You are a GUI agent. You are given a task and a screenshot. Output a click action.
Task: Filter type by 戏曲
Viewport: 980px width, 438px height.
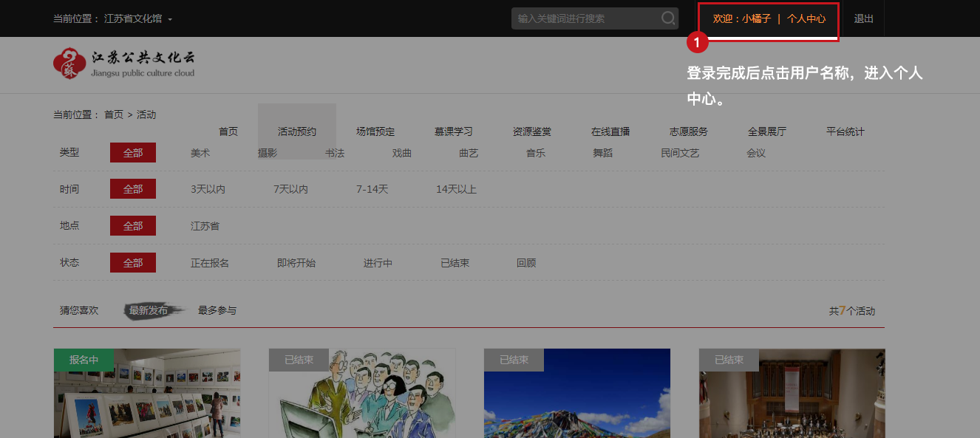point(402,153)
